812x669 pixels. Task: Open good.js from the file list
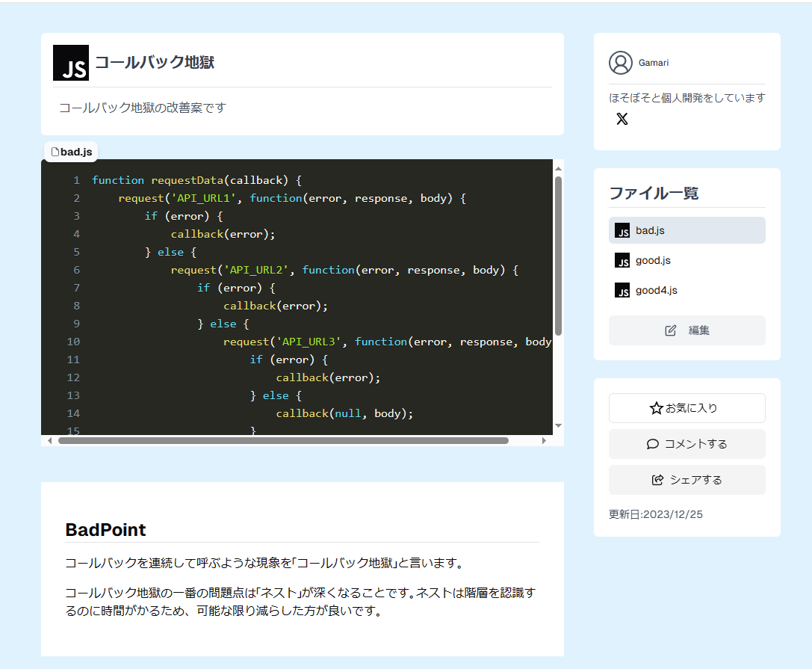[687, 260]
